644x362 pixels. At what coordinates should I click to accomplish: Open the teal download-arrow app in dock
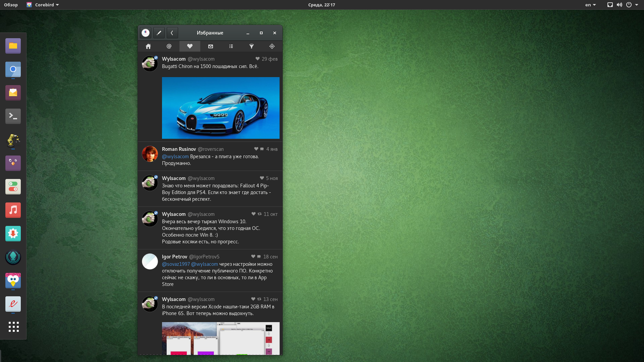pos(13,233)
